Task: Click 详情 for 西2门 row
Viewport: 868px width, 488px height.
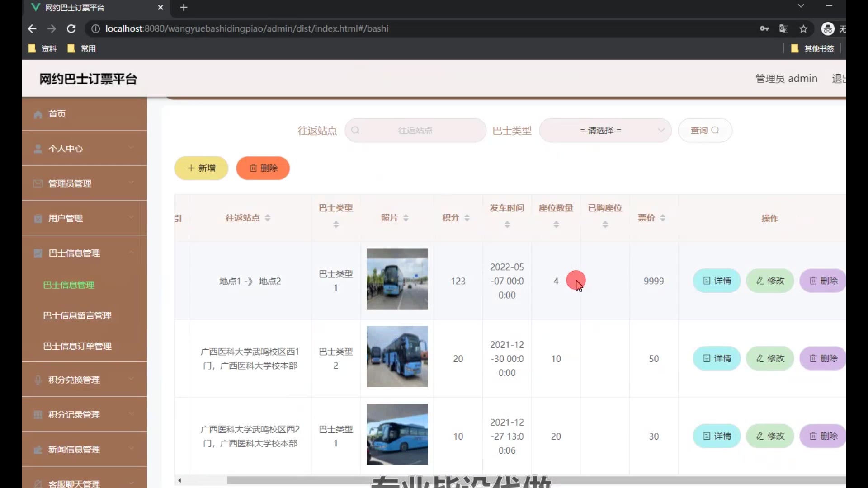Action: click(x=717, y=436)
